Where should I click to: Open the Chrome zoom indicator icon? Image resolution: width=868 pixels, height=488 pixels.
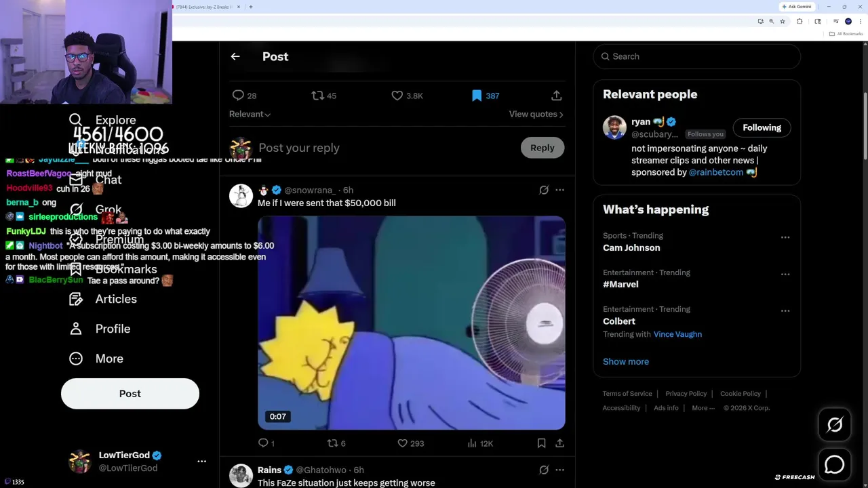point(771,22)
